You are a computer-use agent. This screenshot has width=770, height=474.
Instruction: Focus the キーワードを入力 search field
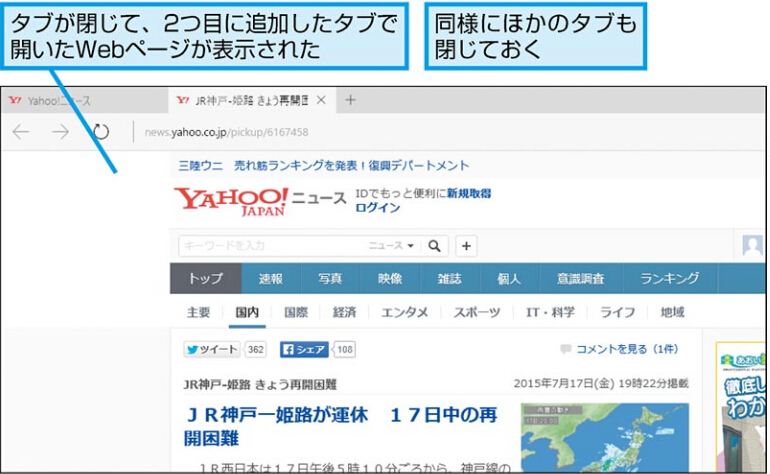coord(272,246)
